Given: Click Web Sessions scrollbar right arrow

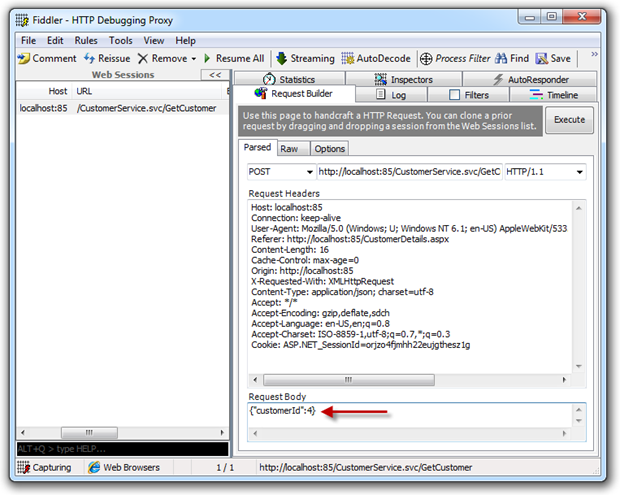Looking at the screenshot, I should pyautogui.click(x=222, y=433).
